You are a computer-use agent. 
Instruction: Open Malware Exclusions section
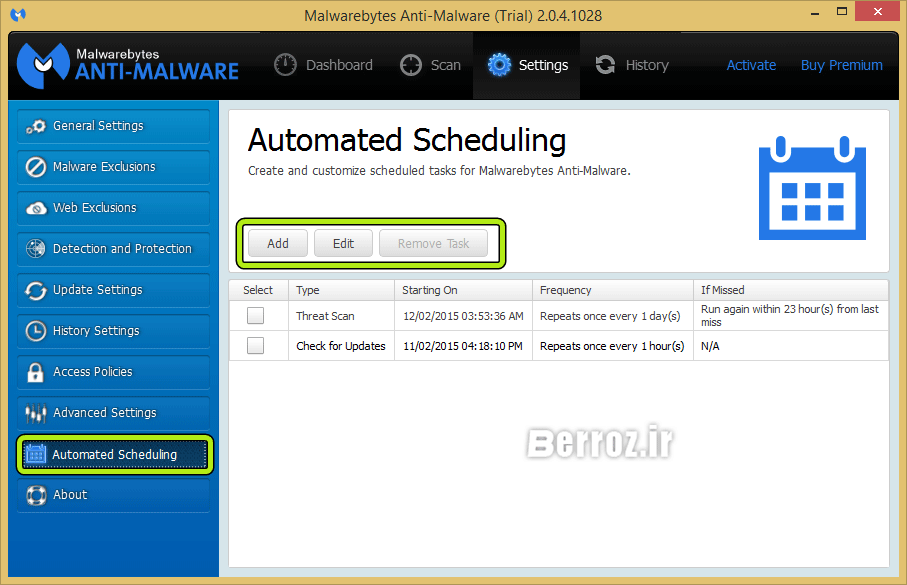click(x=113, y=167)
